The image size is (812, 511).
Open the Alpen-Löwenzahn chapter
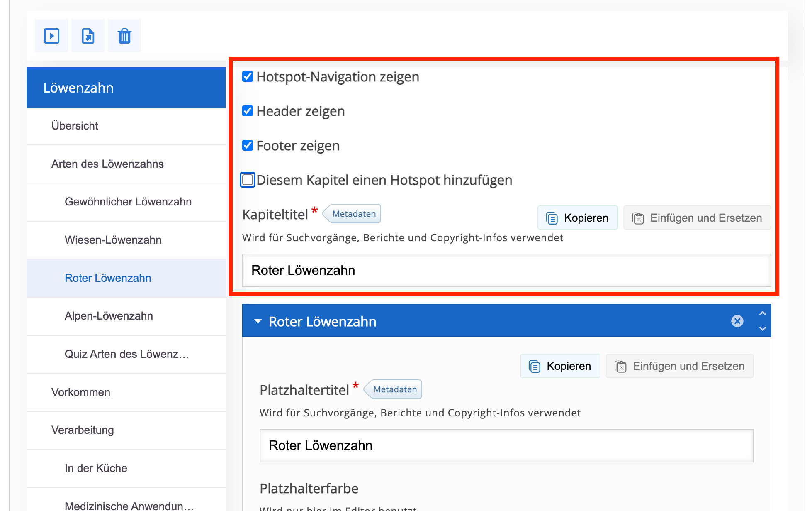pyautogui.click(x=126, y=316)
